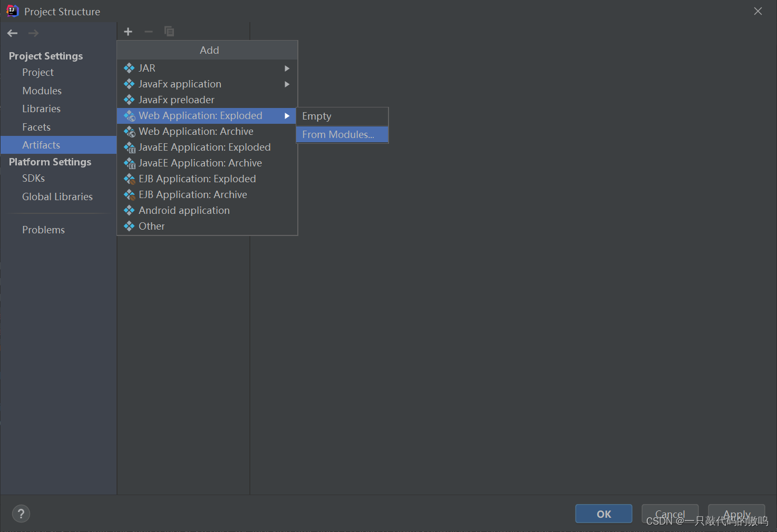Screen dimensions: 777x532
Task: Select Web Application: Exploded menu item
Action: [x=207, y=115]
